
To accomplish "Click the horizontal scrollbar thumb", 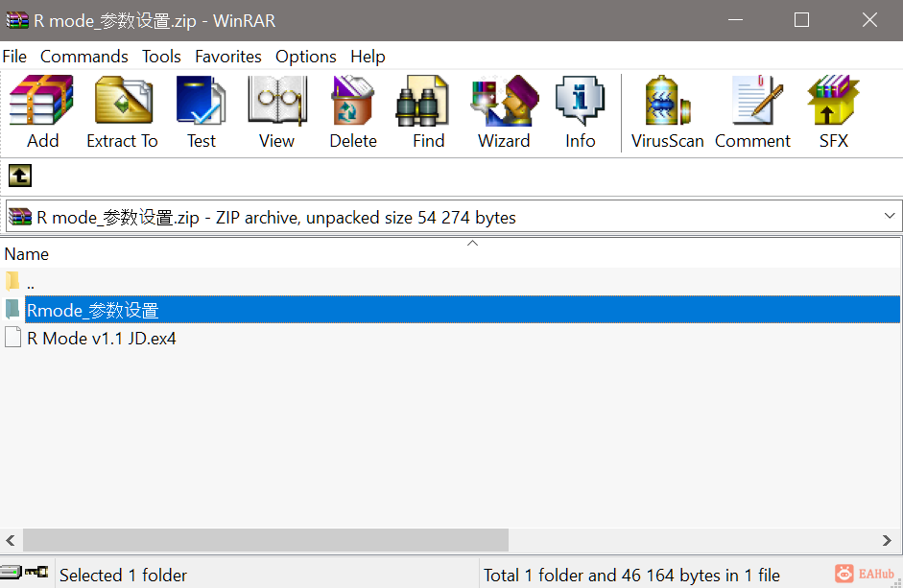I will coord(266,540).
